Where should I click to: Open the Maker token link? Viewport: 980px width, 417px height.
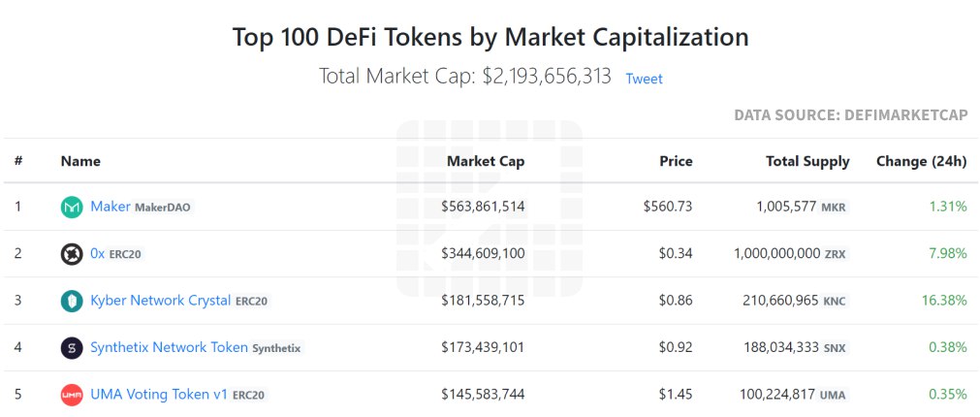pyautogui.click(x=111, y=207)
